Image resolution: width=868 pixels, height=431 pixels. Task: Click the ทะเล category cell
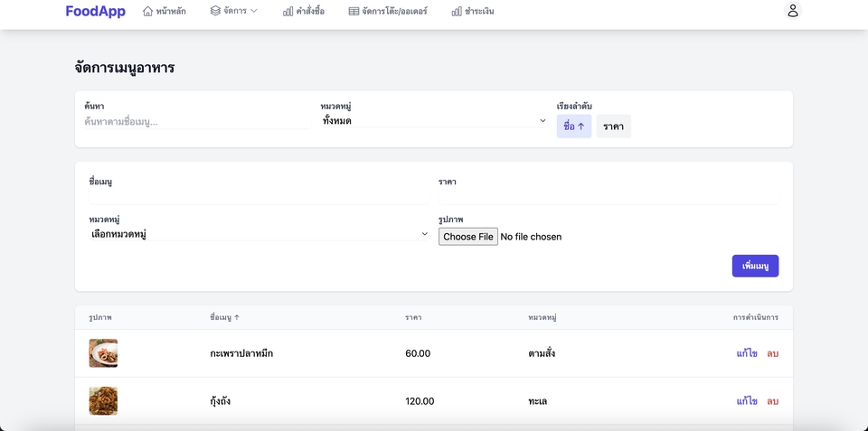pyautogui.click(x=538, y=401)
